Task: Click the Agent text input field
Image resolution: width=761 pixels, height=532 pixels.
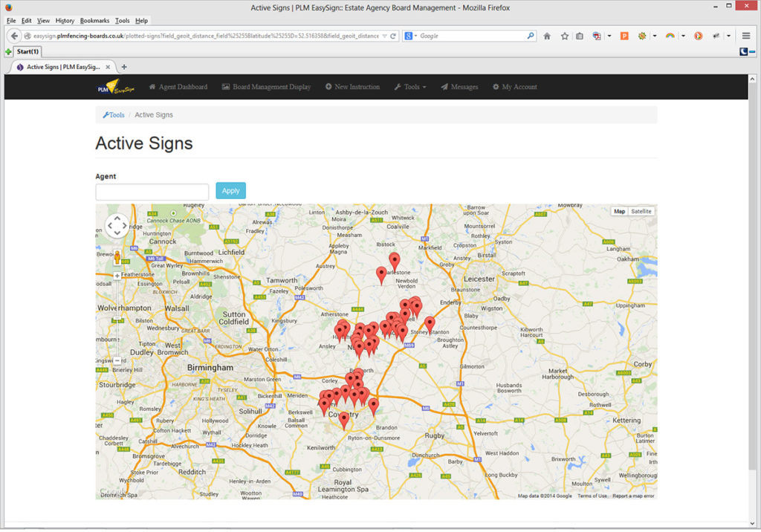Action: [152, 192]
